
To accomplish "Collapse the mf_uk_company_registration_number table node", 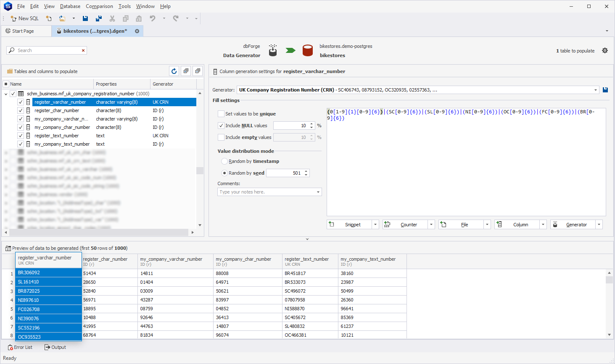I will click(6, 94).
